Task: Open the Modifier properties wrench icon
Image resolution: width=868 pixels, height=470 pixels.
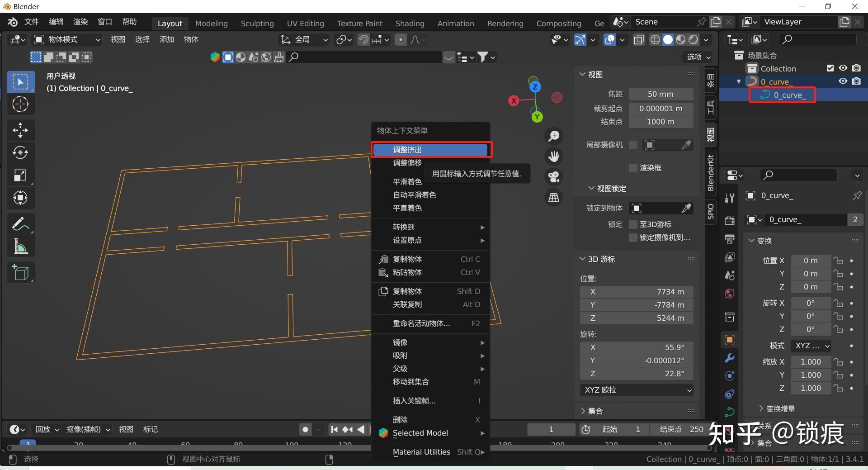Action: click(x=729, y=358)
